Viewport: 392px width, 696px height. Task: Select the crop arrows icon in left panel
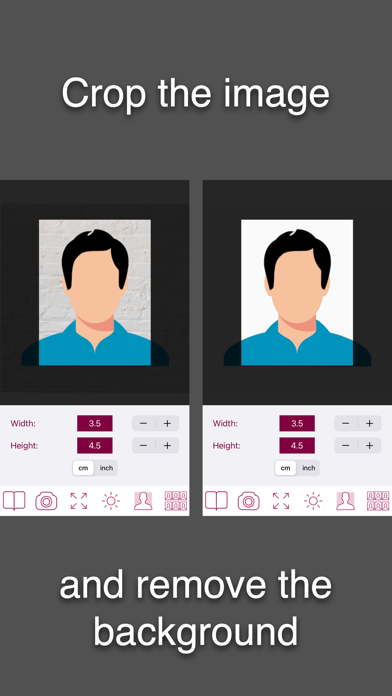(79, 501)
